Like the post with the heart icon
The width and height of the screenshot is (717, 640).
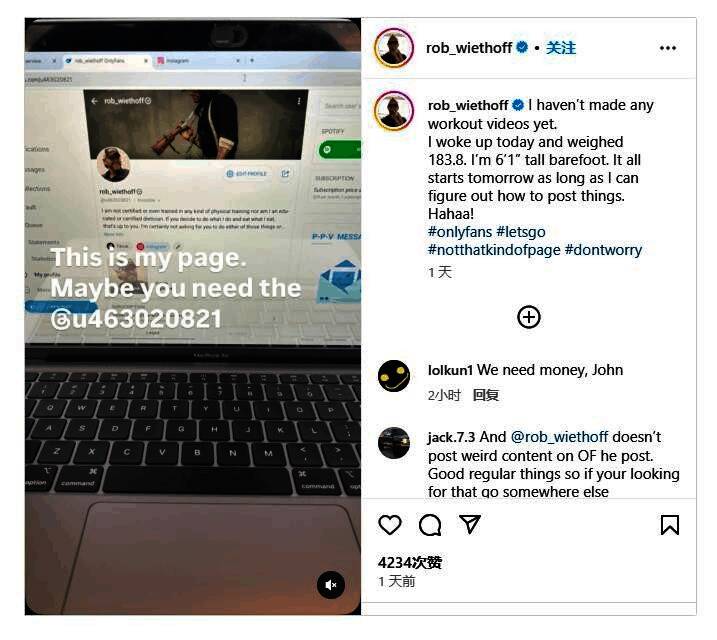click(x=390, y=525)
